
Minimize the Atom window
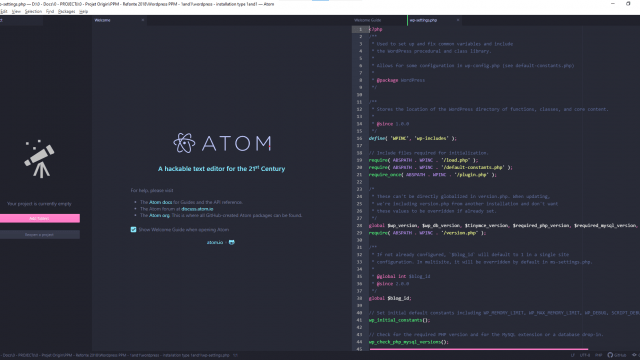613,4
